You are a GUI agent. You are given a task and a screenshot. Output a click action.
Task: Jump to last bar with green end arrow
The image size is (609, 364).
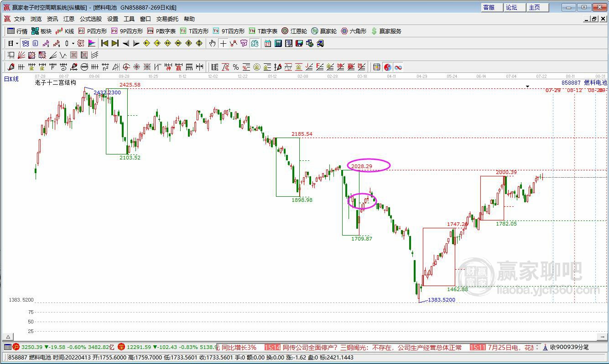coord(115,43)
